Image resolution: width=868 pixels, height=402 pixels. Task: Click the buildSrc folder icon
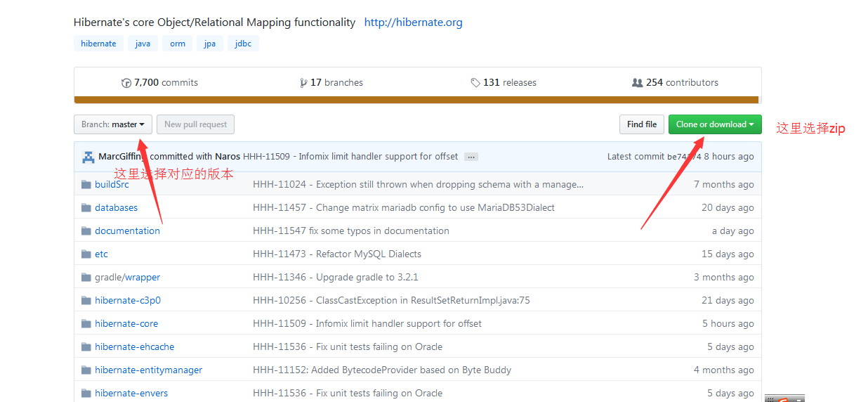(86, 185)
